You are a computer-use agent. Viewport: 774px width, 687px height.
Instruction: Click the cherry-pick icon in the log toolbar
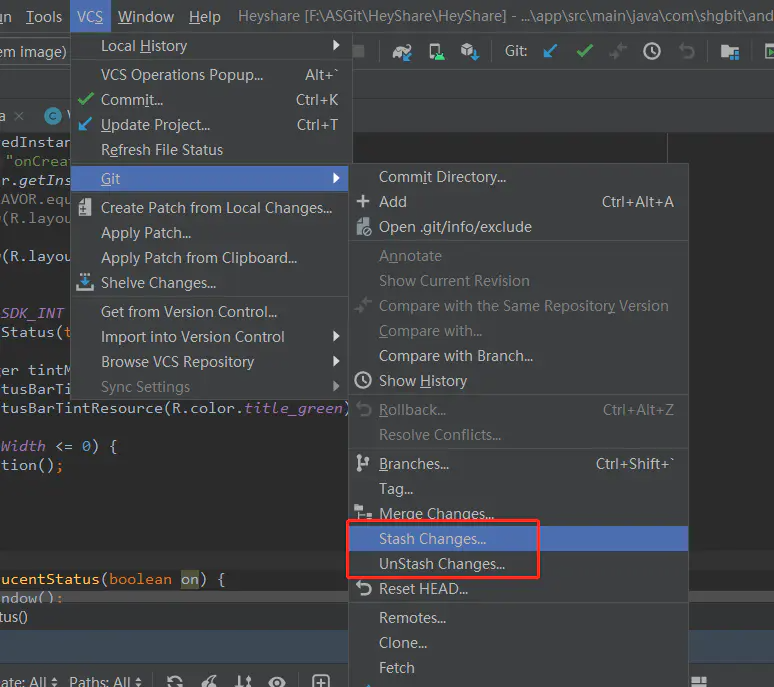coord(209,681)
